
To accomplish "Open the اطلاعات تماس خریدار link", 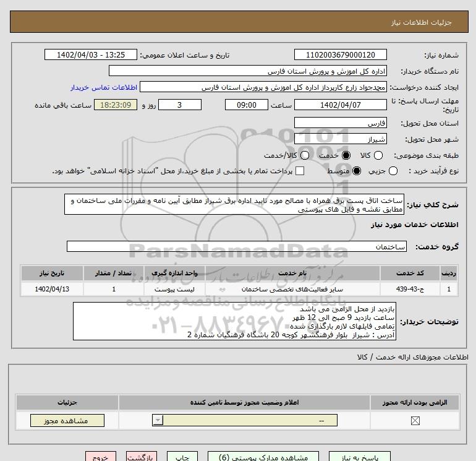I will [x=104, y=87].
